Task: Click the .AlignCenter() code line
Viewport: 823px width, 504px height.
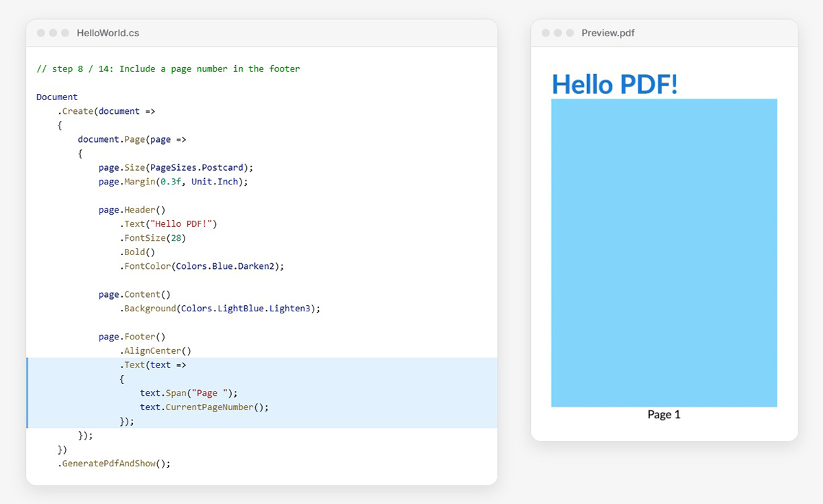Action: (x=155, y=351)
